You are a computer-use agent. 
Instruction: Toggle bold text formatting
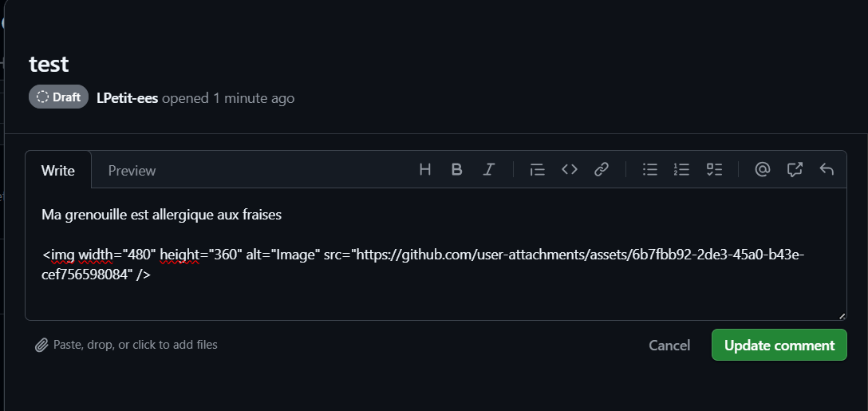click(457, 169)
